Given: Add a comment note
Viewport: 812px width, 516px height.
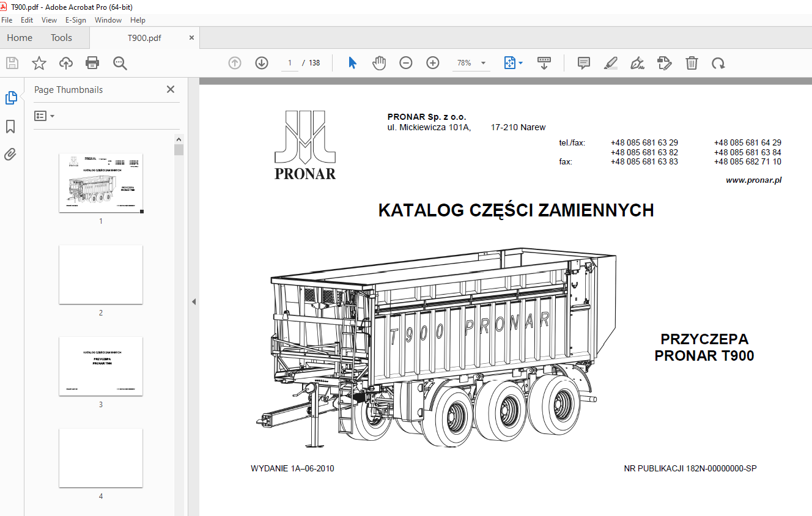Looking at the screenshot, I should click(x=584, y=63).
